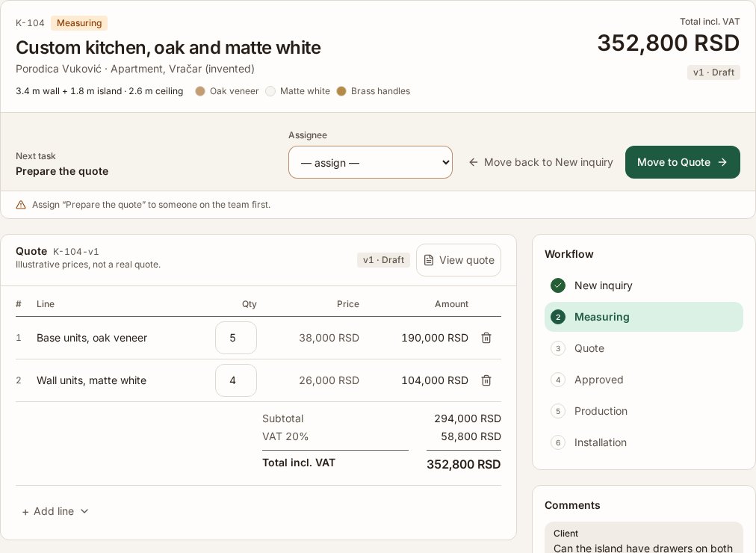Click the Installation workflow step label

(601, 442)
